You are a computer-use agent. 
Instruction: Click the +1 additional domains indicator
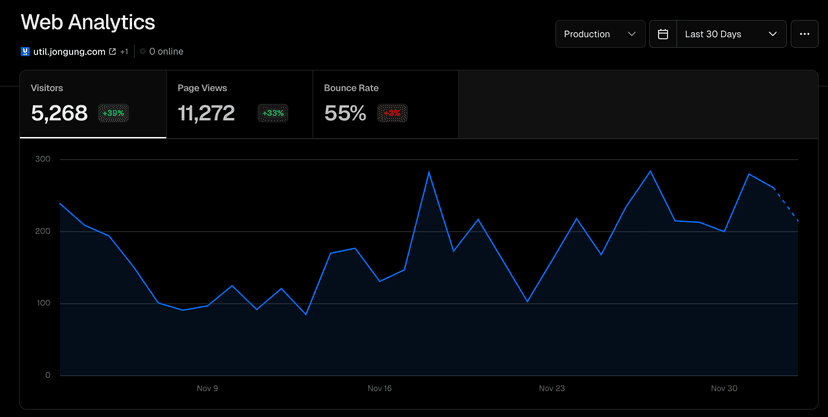[x=124, y=51]
